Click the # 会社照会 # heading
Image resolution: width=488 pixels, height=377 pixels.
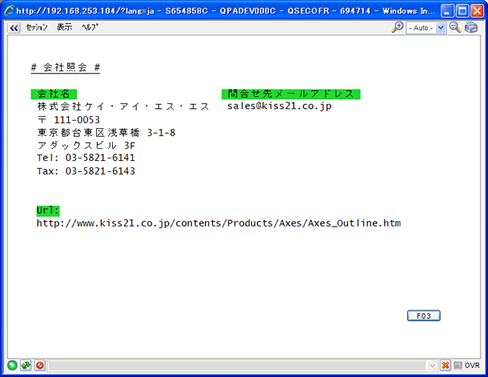[x=65, y=68]
